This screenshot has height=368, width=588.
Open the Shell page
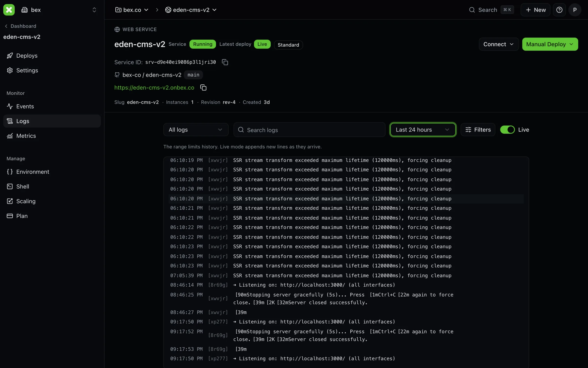click(52, 186)
